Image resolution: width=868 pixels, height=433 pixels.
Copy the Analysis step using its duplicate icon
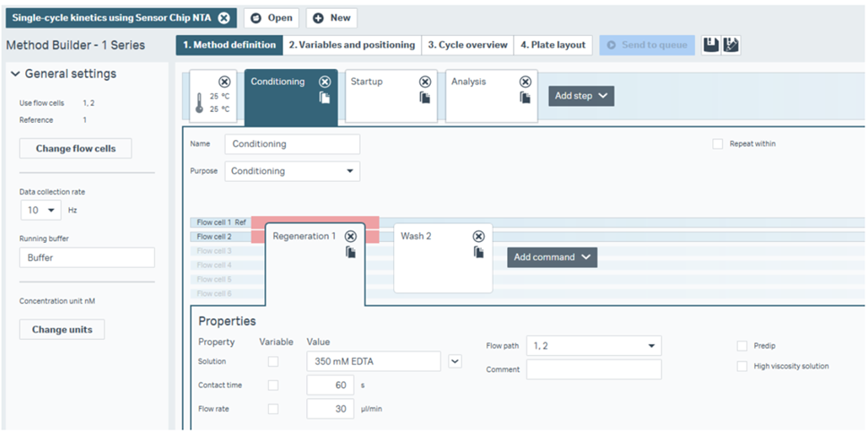526,98
